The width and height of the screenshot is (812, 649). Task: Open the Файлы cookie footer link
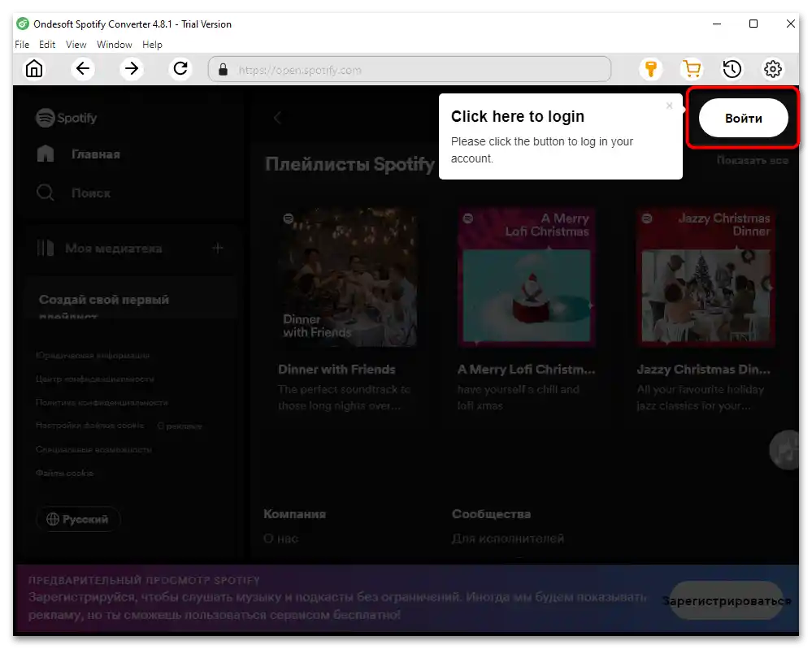point(65,473)
